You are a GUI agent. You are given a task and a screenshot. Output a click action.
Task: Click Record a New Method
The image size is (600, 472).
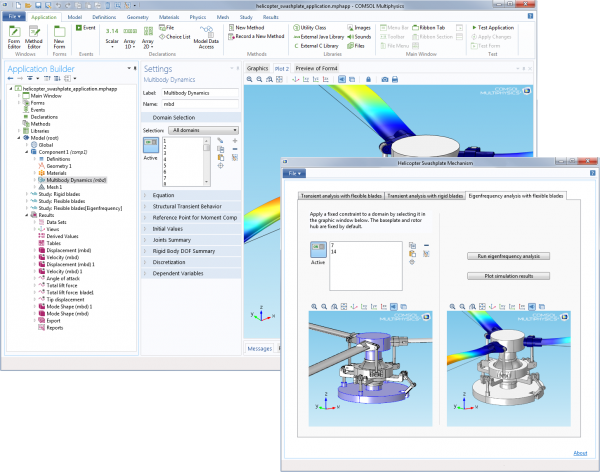[x=256, y=36]
